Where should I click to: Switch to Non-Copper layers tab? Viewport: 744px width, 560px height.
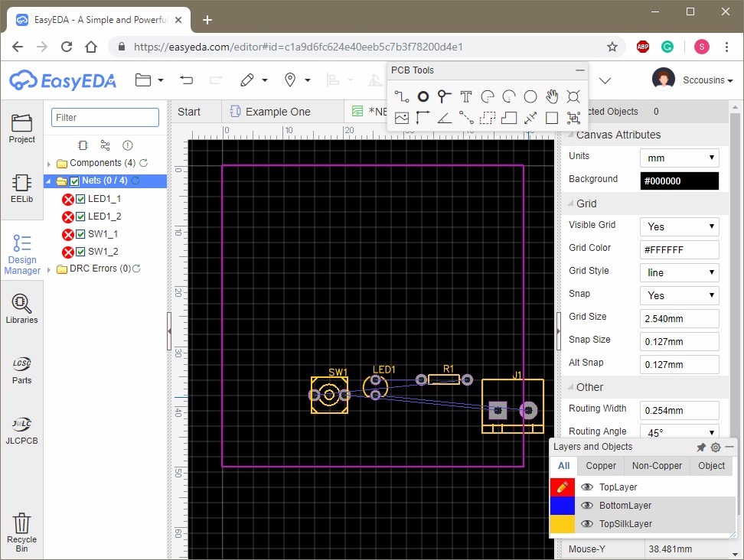657,466
